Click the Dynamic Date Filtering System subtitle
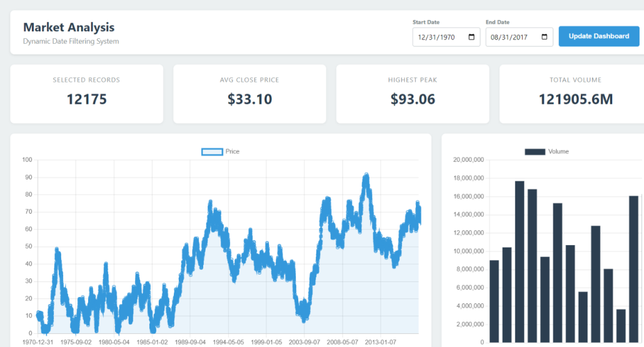Image resolution: width=644 pixels, height=347 pixels. [x=71, y=41]
